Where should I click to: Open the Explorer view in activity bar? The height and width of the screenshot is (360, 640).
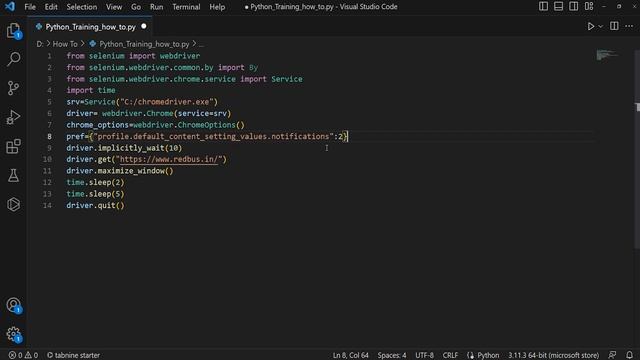pyautogui.click(x=13, y=30)
